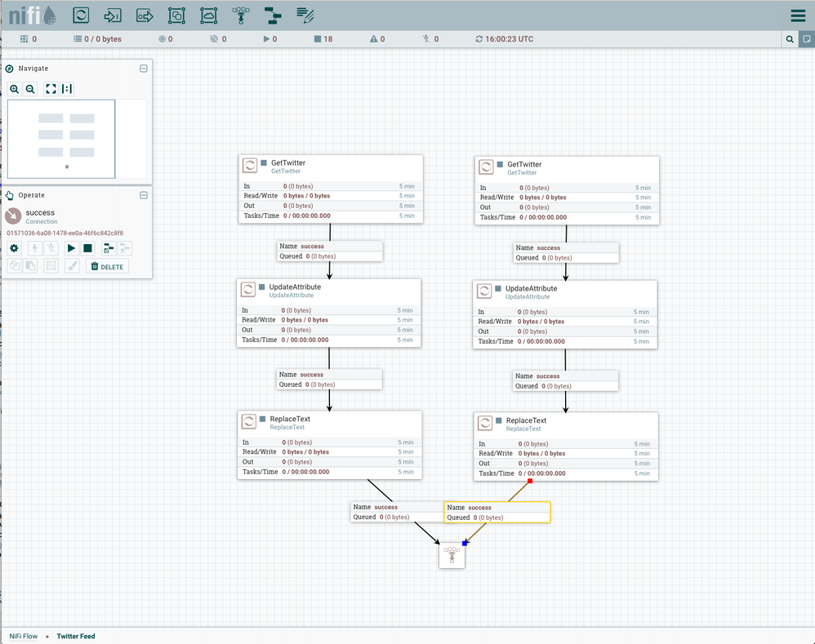This screenshot has width=815, height=644.
Task: Start the flow using Operate panel play button
Action: (x=71, y=247)
